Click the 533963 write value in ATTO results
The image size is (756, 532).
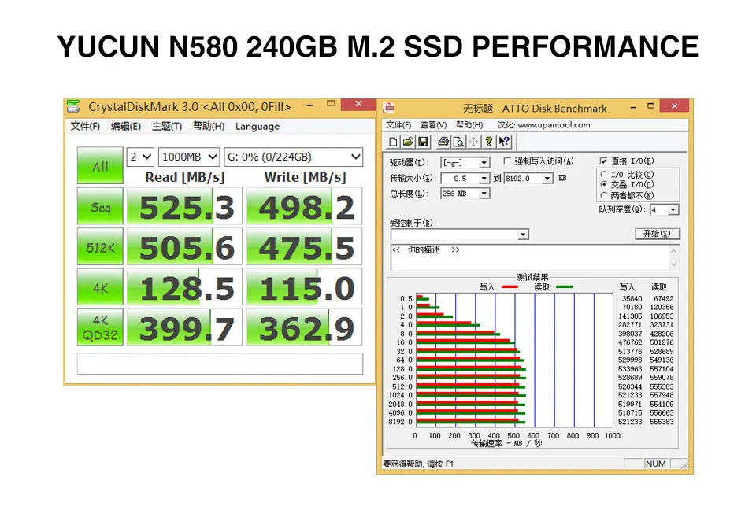coord(630,369)
